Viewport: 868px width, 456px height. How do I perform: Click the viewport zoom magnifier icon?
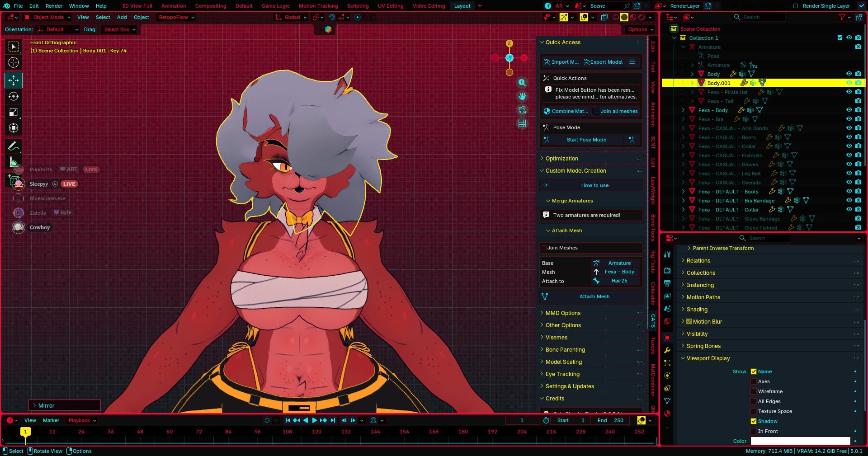tap(522, 83)
